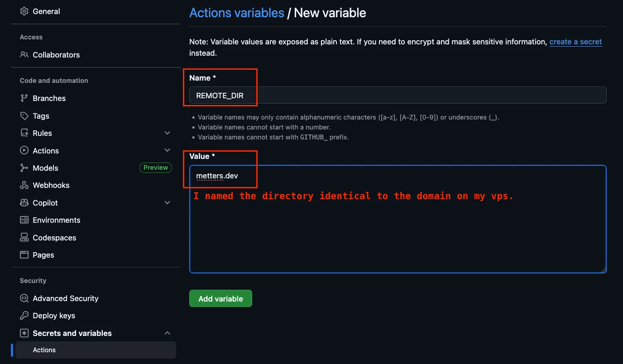
Task: Go back via Actions variables breadcrumb
Action: click(x=236, y=13)
